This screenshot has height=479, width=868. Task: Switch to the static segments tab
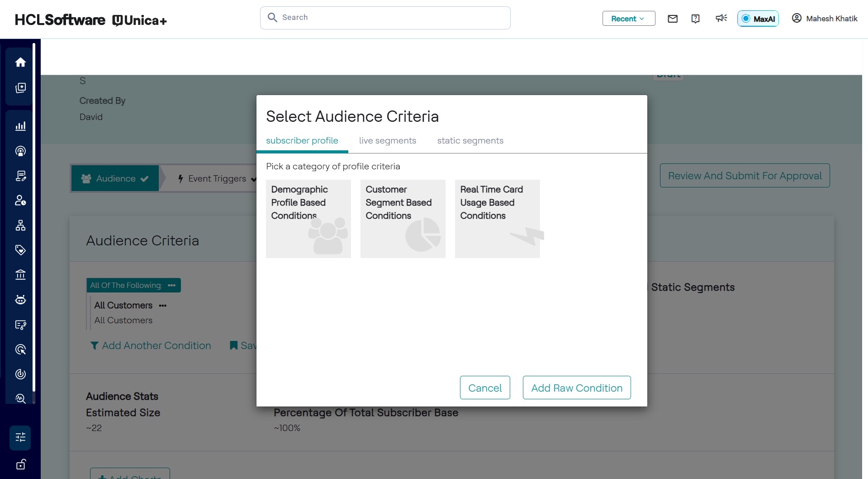pyautogui.click(x=470, y=141)
